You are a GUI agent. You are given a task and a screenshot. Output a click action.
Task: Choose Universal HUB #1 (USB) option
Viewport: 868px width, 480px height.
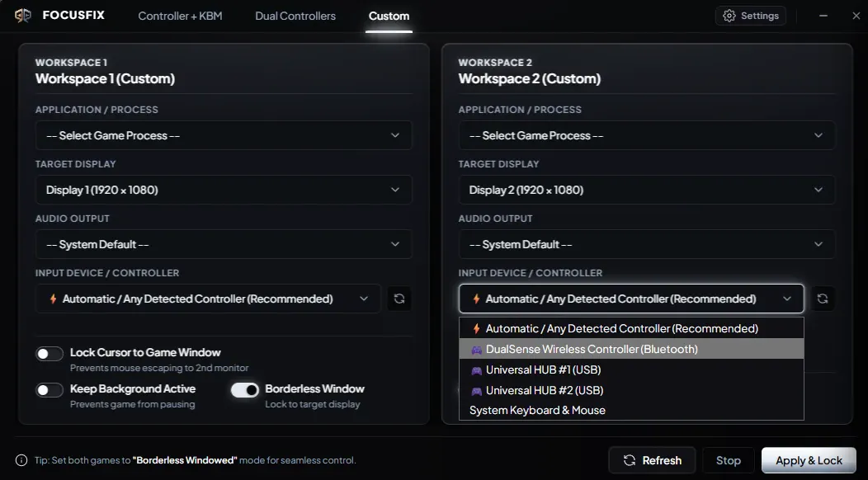(631, 369)
